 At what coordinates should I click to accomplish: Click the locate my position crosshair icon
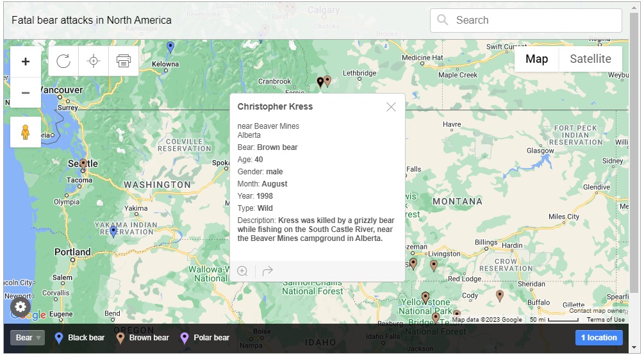(94, 61)
